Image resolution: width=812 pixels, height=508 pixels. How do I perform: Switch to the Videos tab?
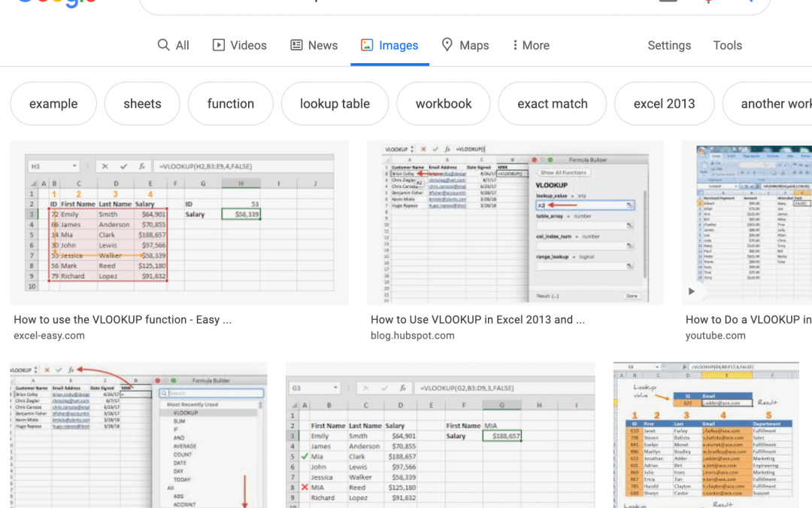pyautogui.click(x=239, y=46)
